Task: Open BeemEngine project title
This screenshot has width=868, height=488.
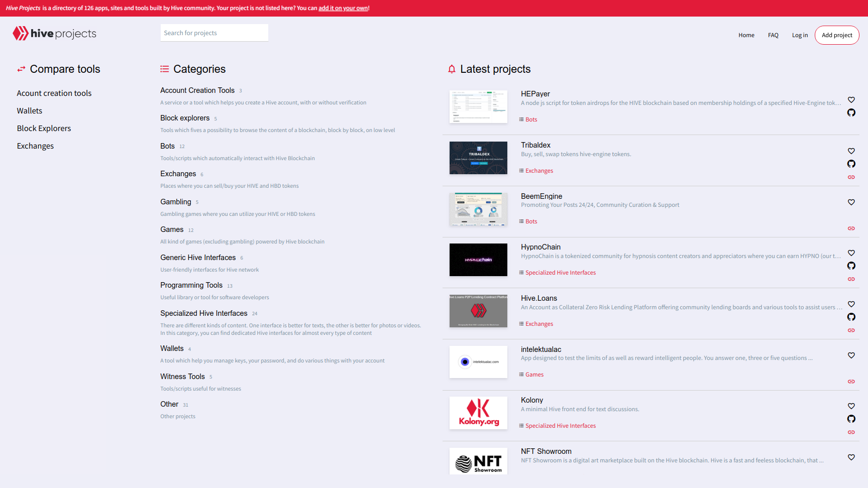Action: point(541,196)
